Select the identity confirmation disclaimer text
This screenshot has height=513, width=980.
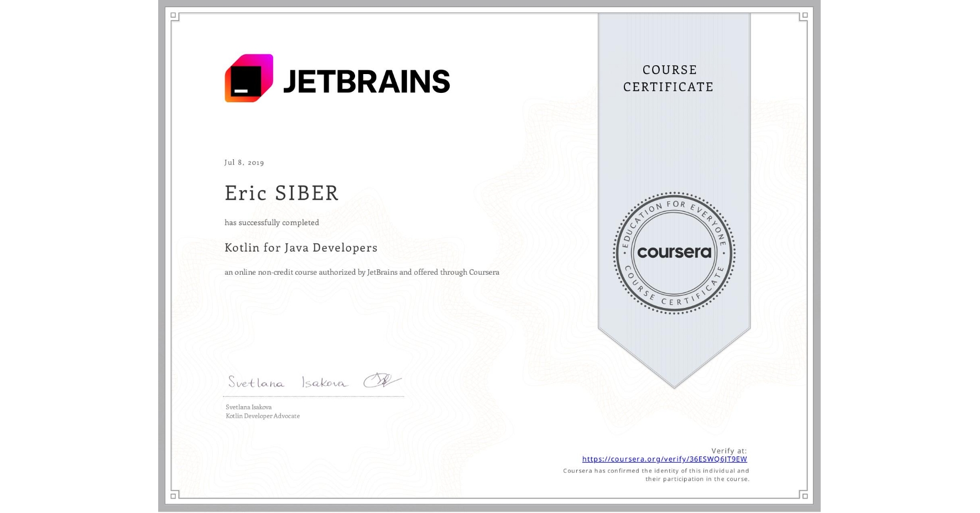tap(655, 474)
